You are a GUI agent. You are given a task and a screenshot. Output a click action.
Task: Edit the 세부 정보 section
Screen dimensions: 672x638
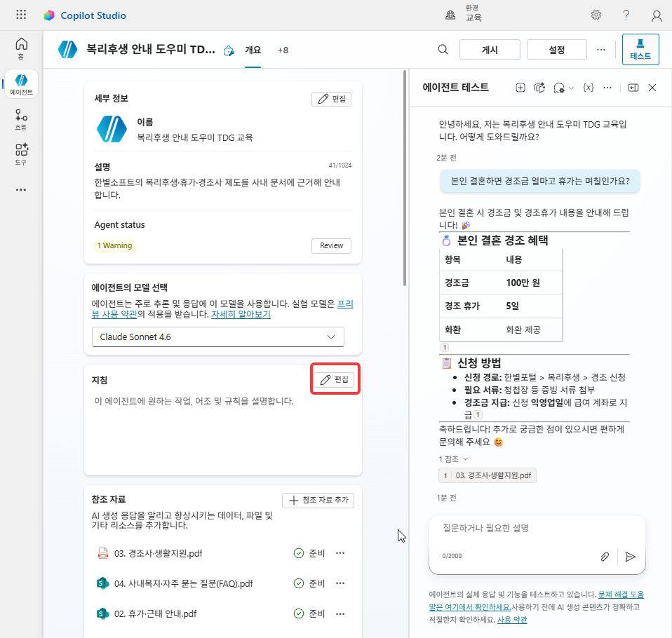coord(331,99)
